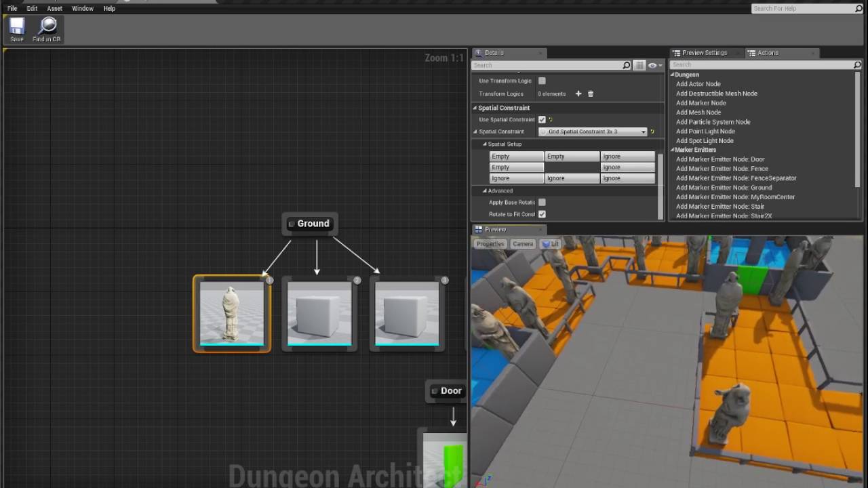Click the Properties button in Preview
Screen dimensions: 868x488
tap(490, 244)
